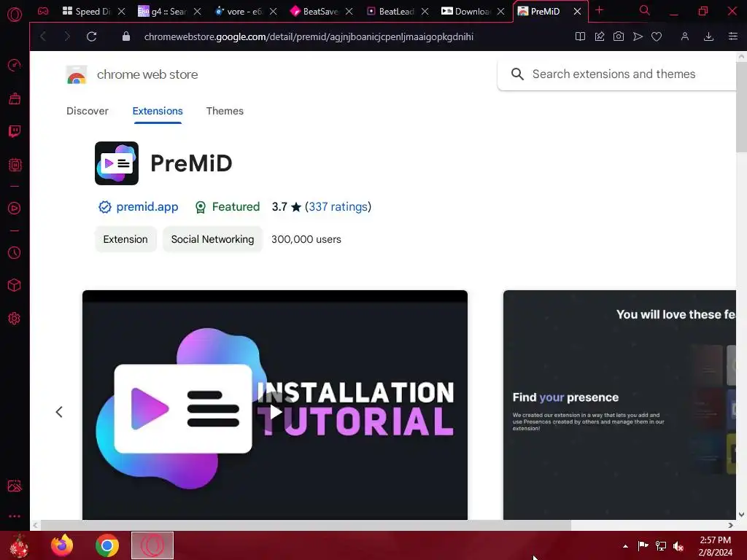
Task: Switch to the Speed Dial tab
Action: 88,12
